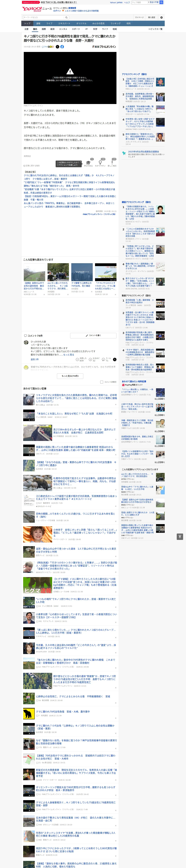Open 高さ156mある 温井ダム article
Screen dimensions: 186x868
tap(84, 431)
